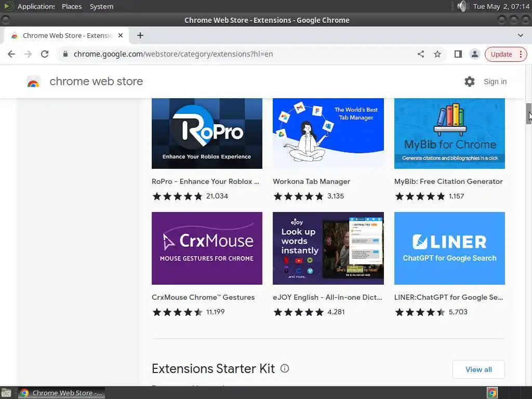Click the RoPro - Enhance Your Roblox title
Image resolution: width=532 pixels, height=399 pixels.
pos(205,181)
